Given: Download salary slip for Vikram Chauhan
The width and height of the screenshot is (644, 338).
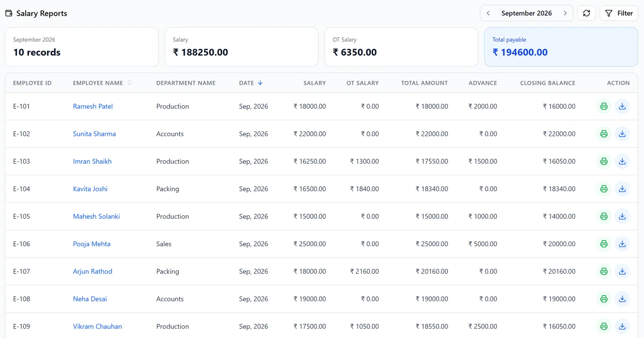Looking at the screenshot, I should (622, 327).
